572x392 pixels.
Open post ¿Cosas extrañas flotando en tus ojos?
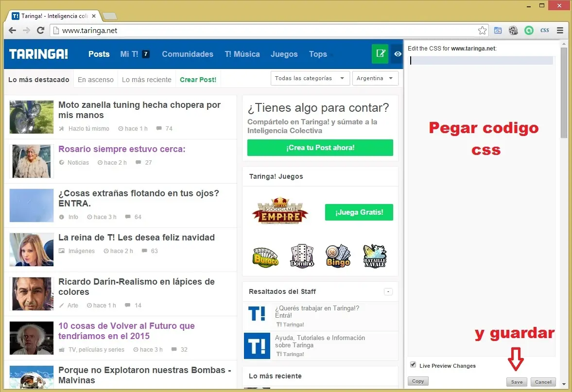click(x=139, y=198)
